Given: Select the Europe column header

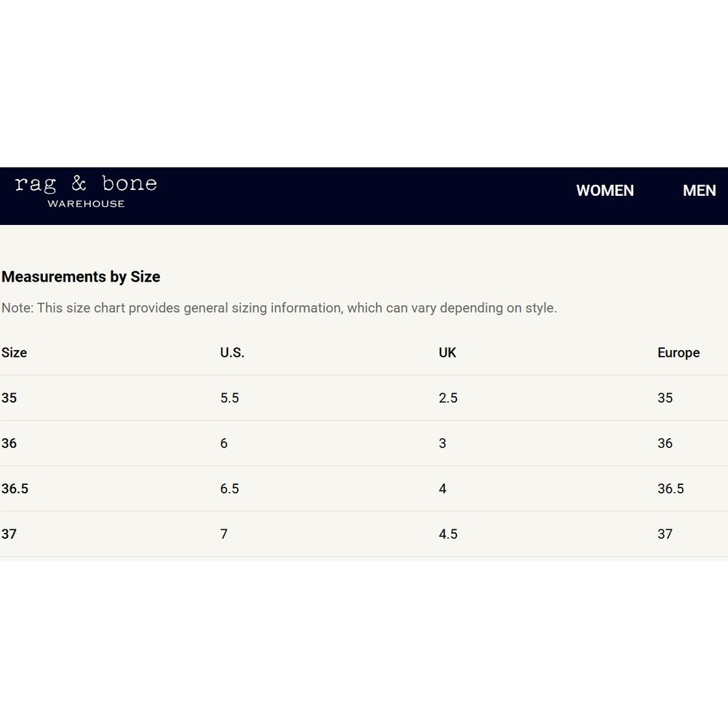Looking at the screenshot, I should (678, 352).
